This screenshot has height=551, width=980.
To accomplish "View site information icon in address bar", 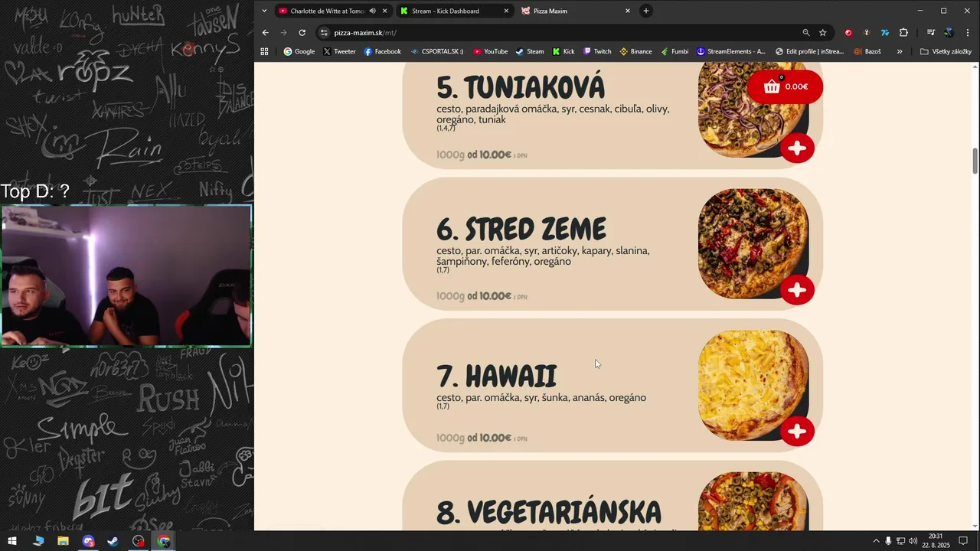I will tap(325, 32).
